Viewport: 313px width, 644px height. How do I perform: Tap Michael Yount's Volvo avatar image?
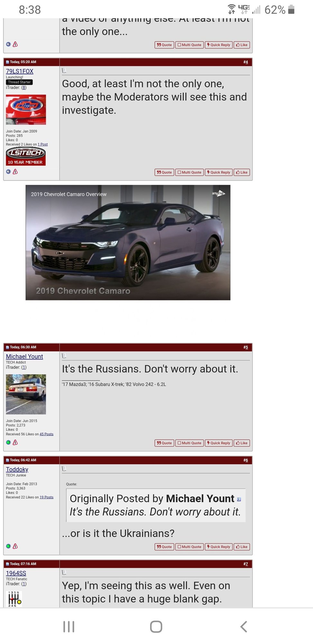pos(26,394)
